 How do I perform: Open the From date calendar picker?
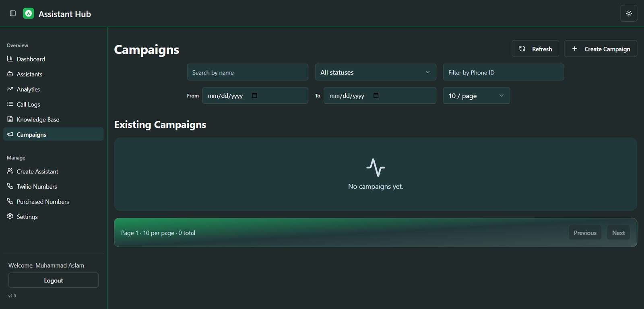[254, 96]
